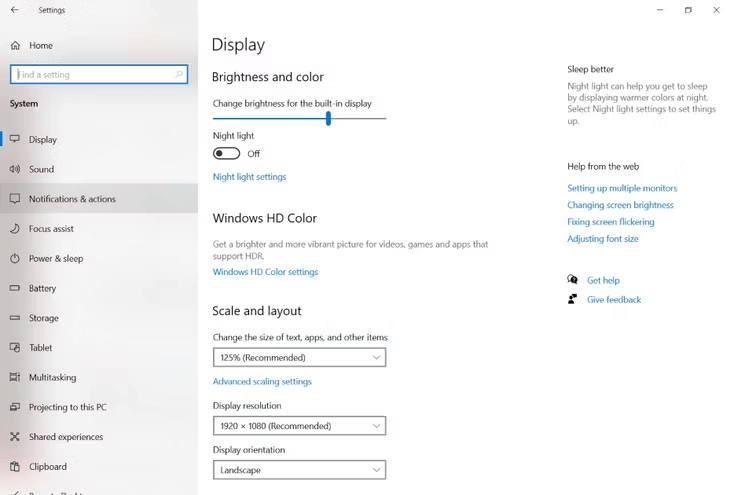Click the Multitasking icon
The height and width of the screenshot is (495, 731).
(x=15, y=377)
